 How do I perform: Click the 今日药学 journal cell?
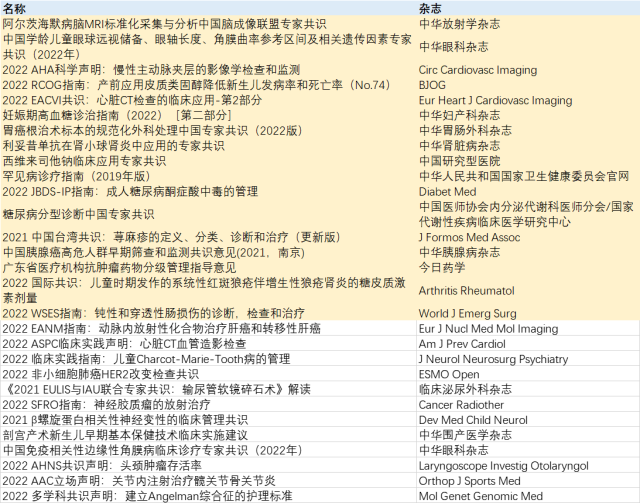click(528, 267)
